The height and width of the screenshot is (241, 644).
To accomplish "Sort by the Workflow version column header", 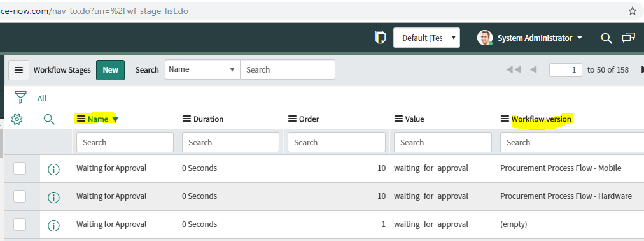I will coord(542,119).
